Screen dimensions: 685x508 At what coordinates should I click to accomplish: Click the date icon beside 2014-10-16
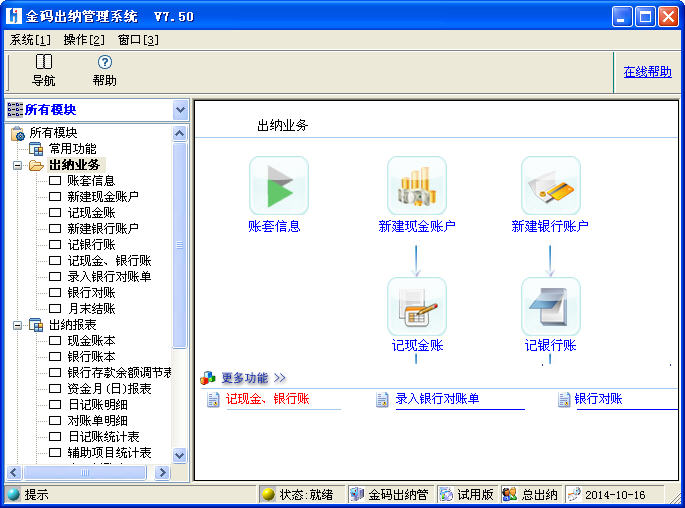574,494
